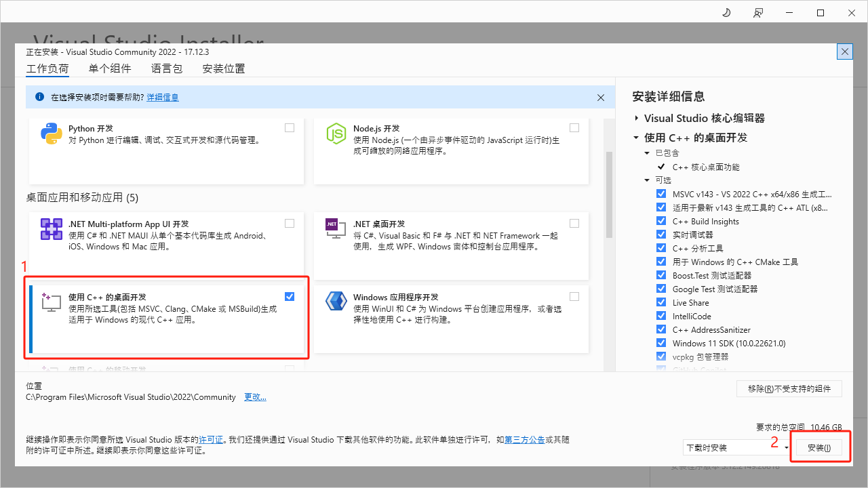
Task: Uncheck 用于 Windows 的 C++ CMake 工具
Action: [661, 262]
